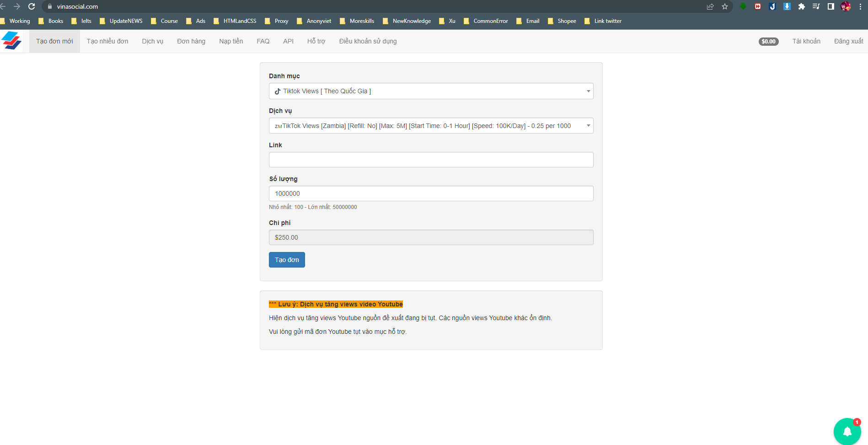
Task: Open the light blue download extension icon
Action: point(787,6)
